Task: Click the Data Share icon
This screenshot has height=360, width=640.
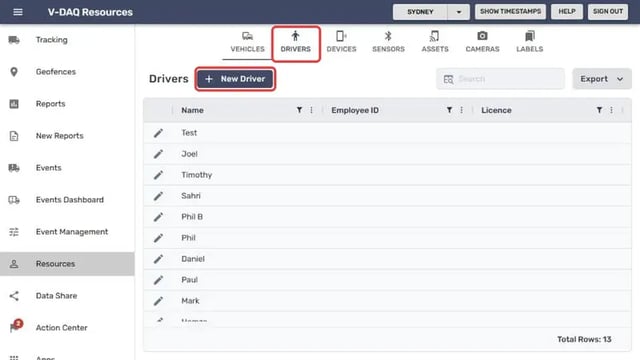Action: point(14,296)
